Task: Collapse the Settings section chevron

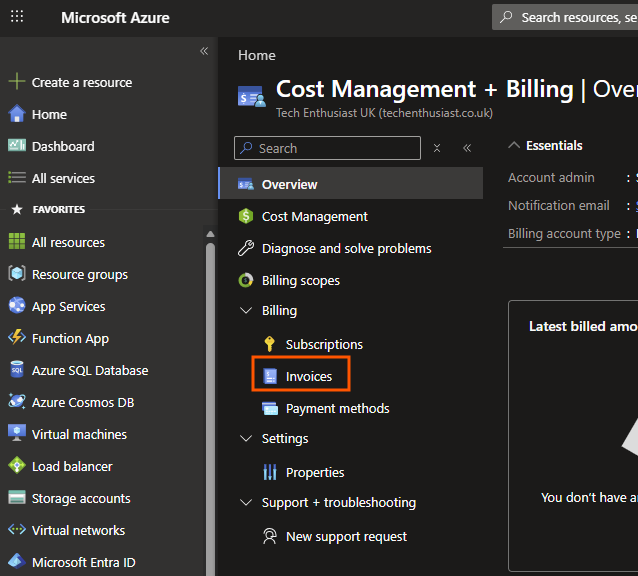Action: pyautogui.click(x=246, y=439)
